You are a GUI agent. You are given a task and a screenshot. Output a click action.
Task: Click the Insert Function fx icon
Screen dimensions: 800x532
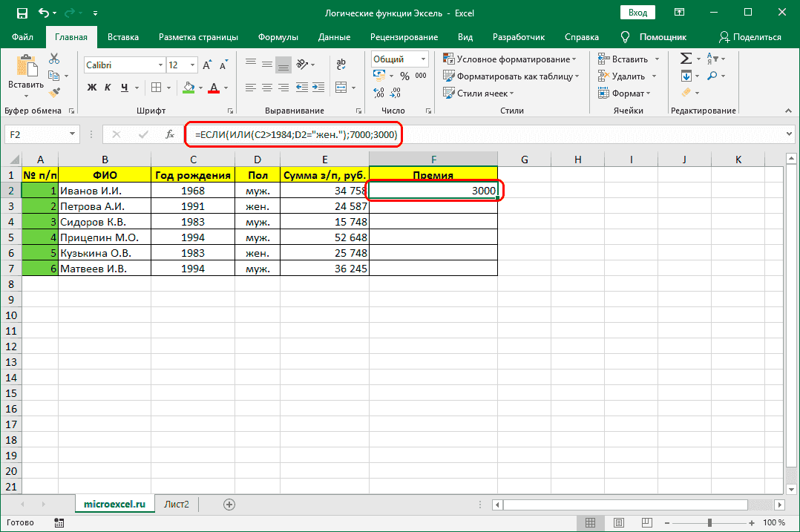point(170,134)
